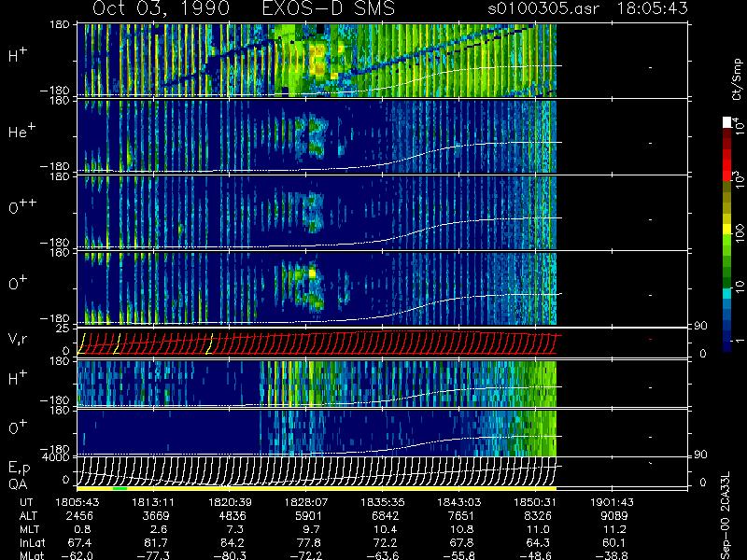Screen dimensions: 747x560
Task: Click the UT tick label '1850:31'
Action: point(535,502)
